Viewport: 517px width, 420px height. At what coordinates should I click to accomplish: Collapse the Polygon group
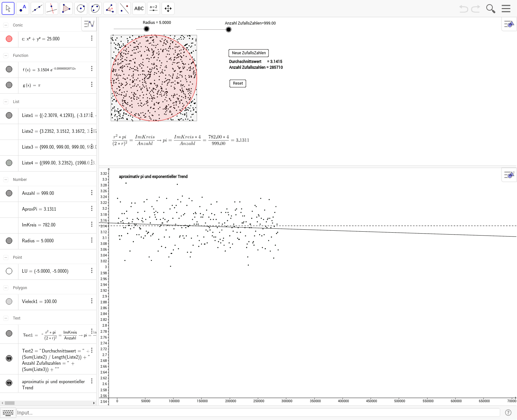[6, 288]
